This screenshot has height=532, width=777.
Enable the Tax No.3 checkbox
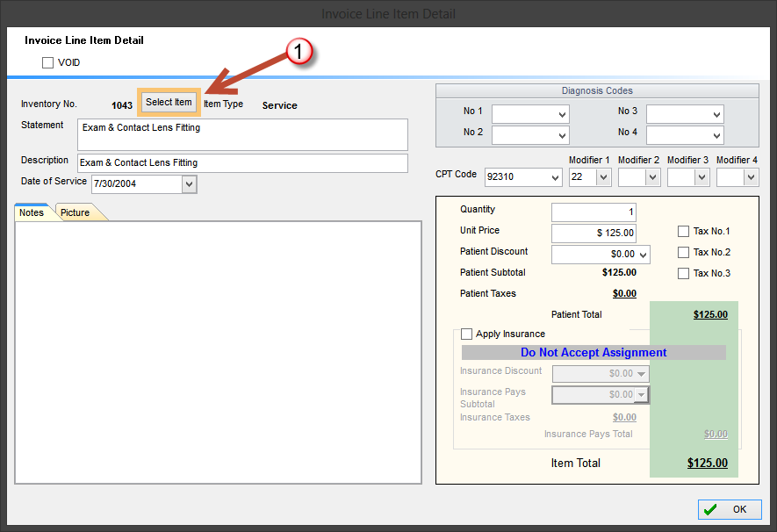click(x=683, y=273)
